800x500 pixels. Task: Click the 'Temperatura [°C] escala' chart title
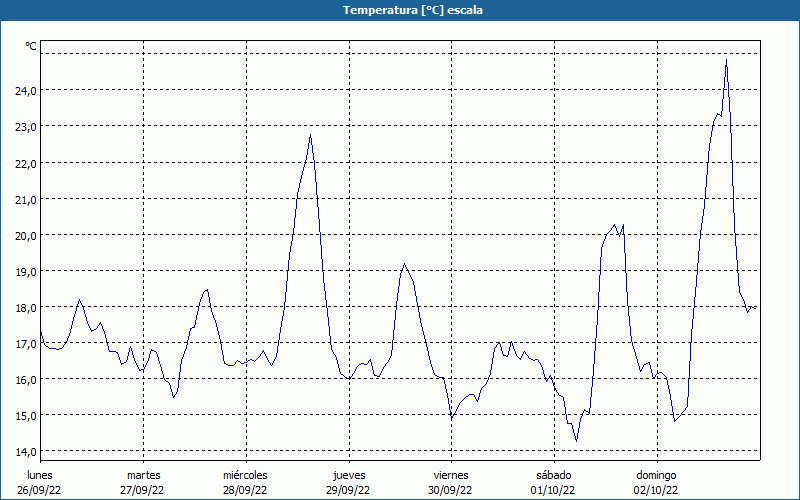(413, 10)
